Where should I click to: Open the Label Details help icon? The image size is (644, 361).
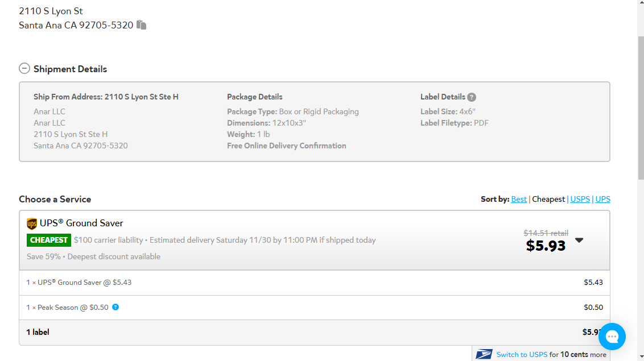click(472, 97)
